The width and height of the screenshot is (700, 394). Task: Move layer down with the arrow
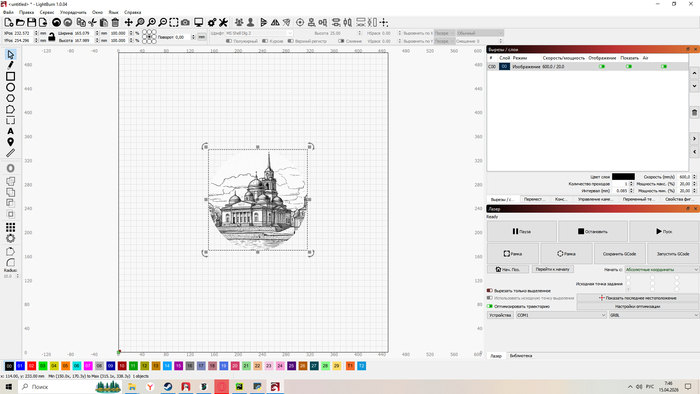(x=694, y=86)
